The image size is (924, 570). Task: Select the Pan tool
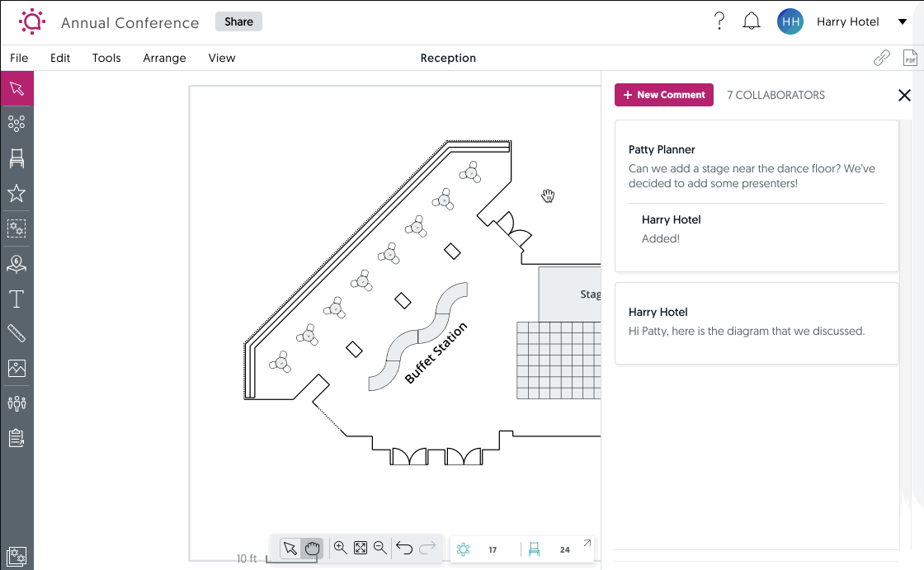coord(312,547)
